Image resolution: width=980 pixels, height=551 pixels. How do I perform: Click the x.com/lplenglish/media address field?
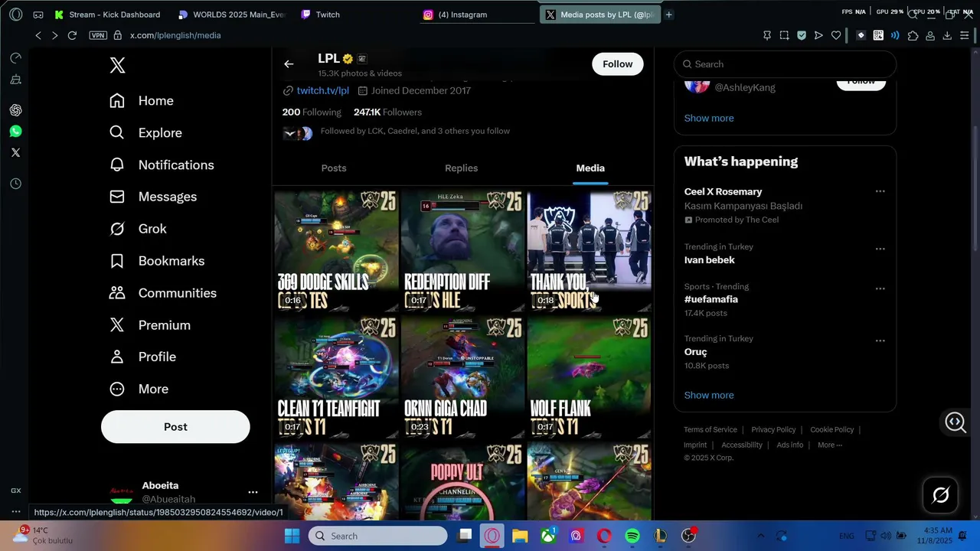[175, 35]
